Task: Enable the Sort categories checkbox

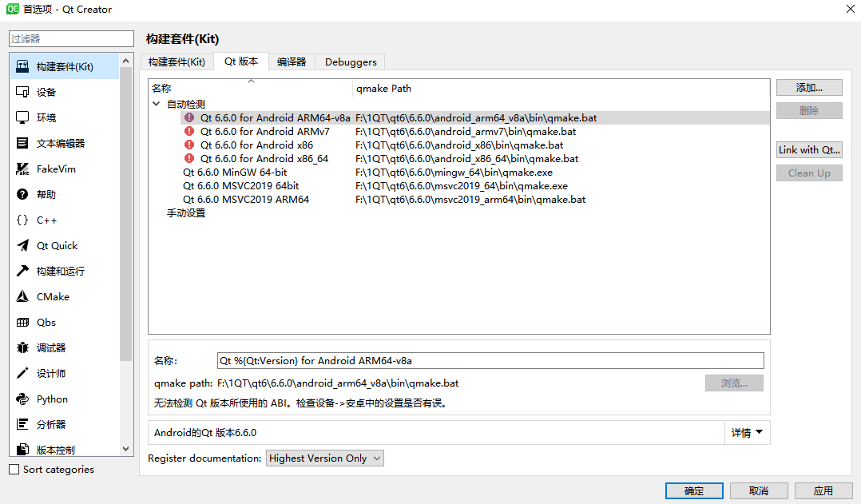Action: tap(14, 470)
